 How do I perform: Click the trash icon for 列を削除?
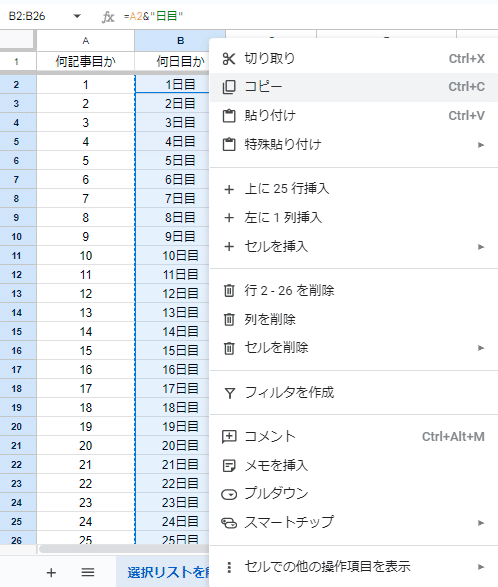tap(229, 319)
